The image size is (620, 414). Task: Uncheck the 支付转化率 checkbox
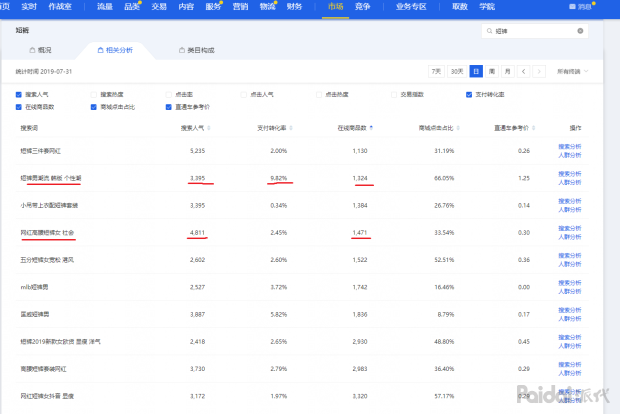coord(468,95)
